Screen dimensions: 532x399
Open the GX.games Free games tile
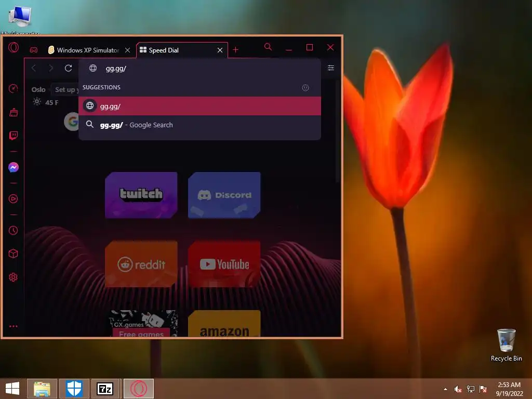(141, 324)
